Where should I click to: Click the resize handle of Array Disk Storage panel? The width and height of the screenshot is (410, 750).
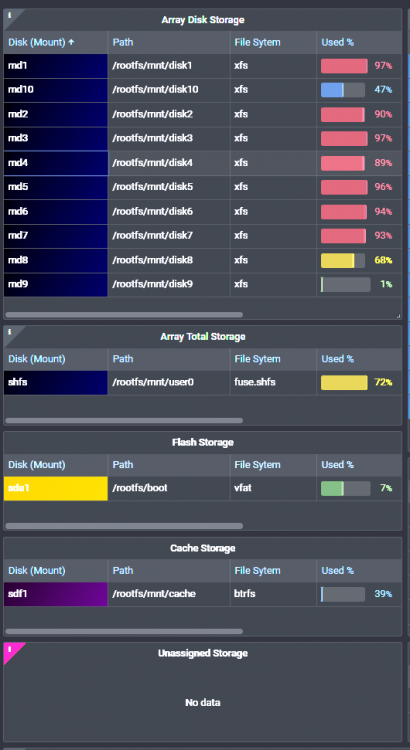(398, 316)
